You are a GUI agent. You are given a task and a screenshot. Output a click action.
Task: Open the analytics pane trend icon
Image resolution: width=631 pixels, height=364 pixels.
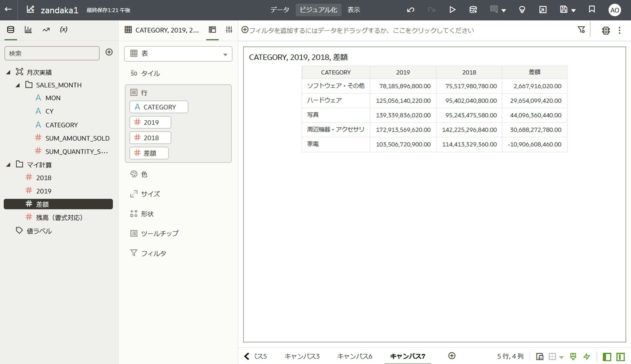coord(46,30)
